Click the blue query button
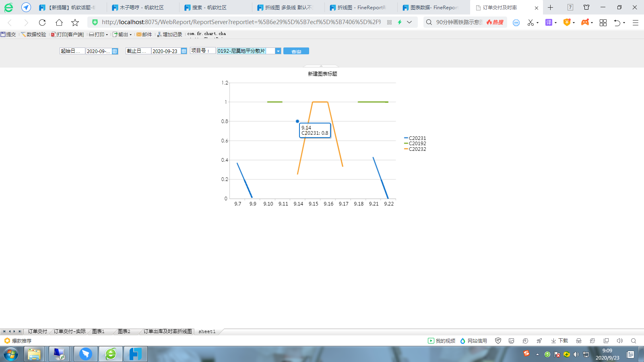This screenshot has height=362, width=644. tap(296, 51)
